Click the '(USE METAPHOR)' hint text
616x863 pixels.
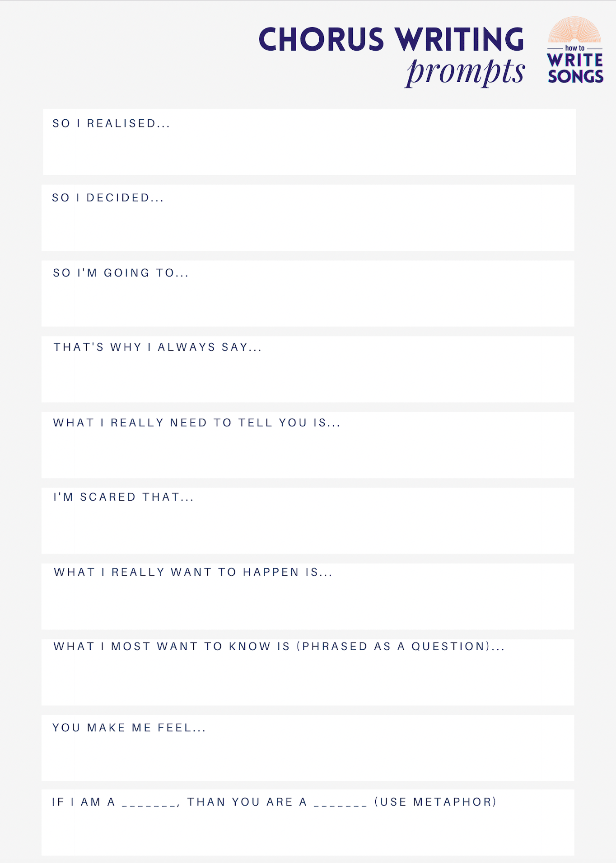pyautogui.click(x=435, y=802)
